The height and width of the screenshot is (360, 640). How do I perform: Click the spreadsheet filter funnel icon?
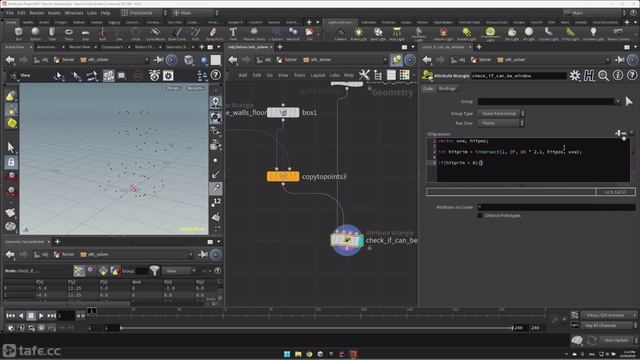[x=154, y=270]
